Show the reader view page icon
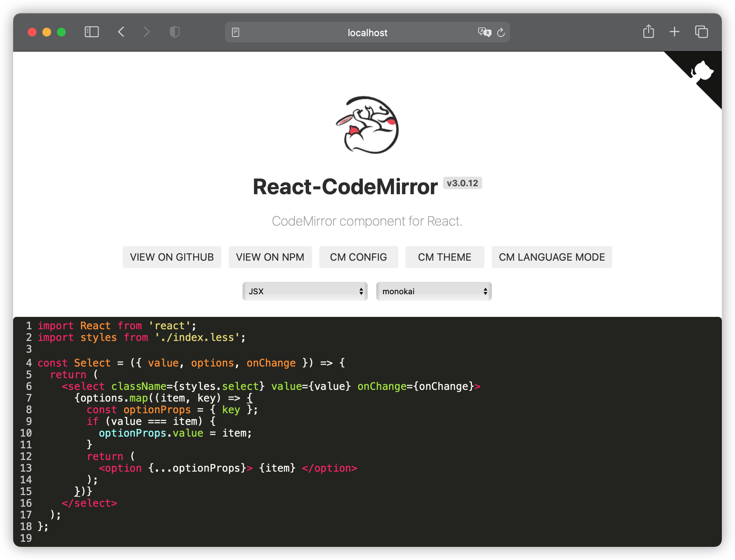This screenshot has width=735, height=560. click(236, 32)
